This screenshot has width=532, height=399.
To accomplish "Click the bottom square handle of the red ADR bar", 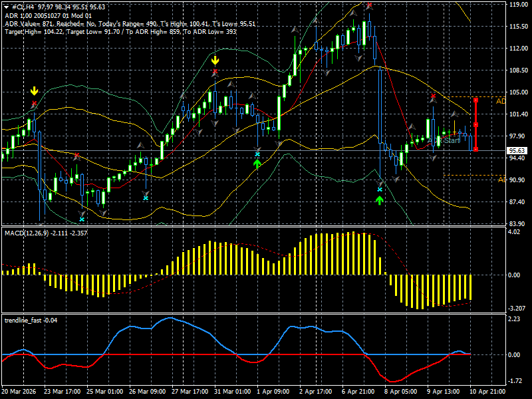I will pyautogui.click(x=476, y=149).
